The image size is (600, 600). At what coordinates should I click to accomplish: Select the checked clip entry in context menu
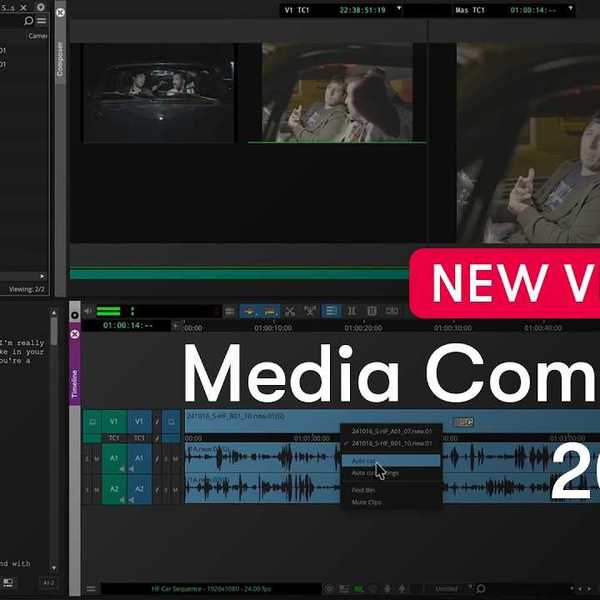coord(391,443)
